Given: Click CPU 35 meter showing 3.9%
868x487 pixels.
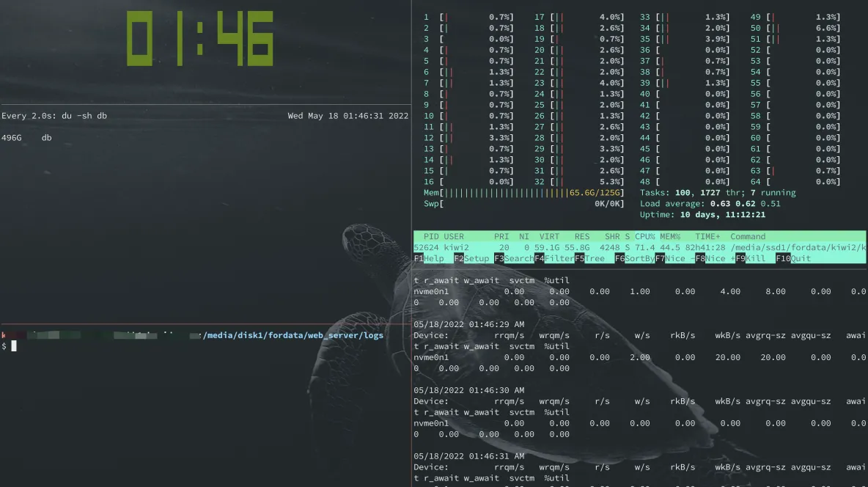Looking at the screenshot, I should pyautogui.click(x=685, y=40).
